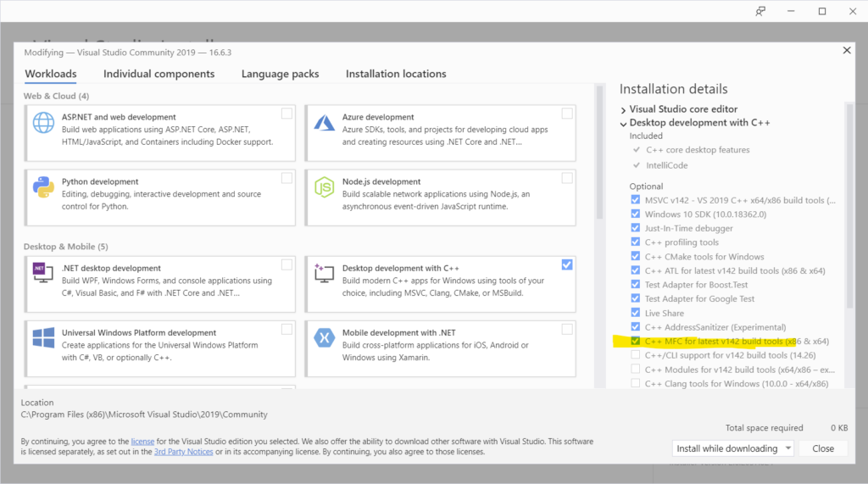Open the Language packs tab

tap(280, 74)
